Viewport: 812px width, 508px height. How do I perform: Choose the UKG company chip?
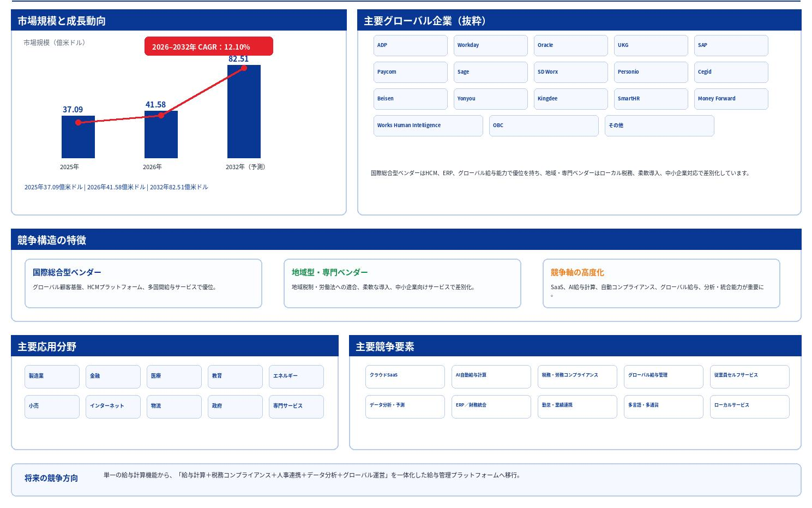point(651,45)
